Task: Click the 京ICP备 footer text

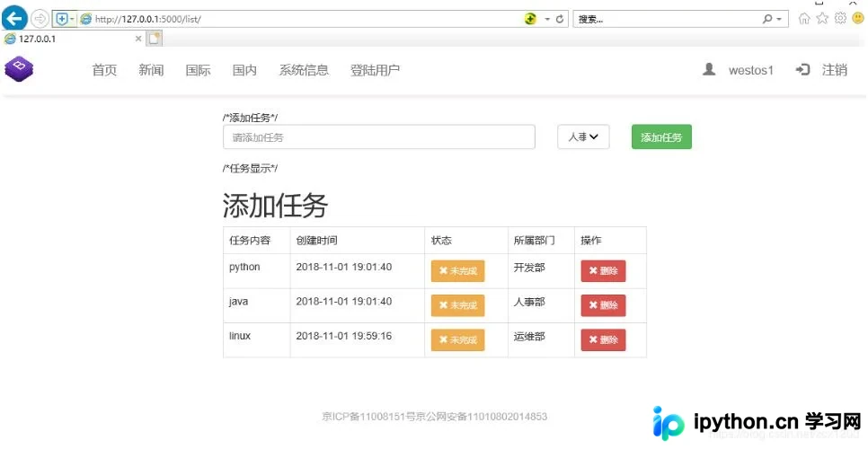Action: 435,417
